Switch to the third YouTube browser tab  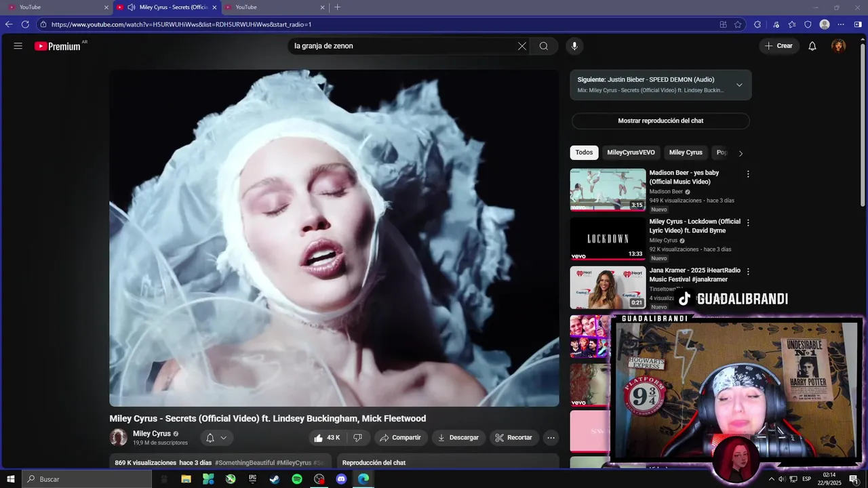[273, 7]
